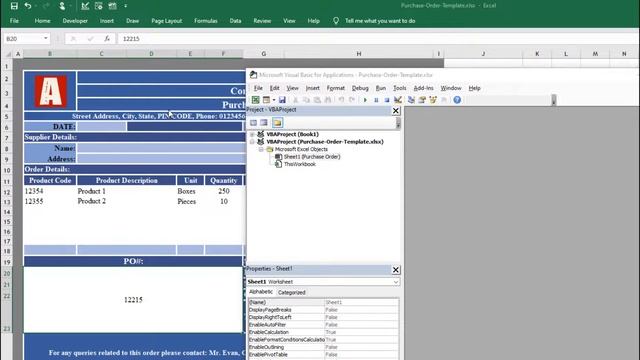Click the Reset stop icon

(x=387, y=100)
